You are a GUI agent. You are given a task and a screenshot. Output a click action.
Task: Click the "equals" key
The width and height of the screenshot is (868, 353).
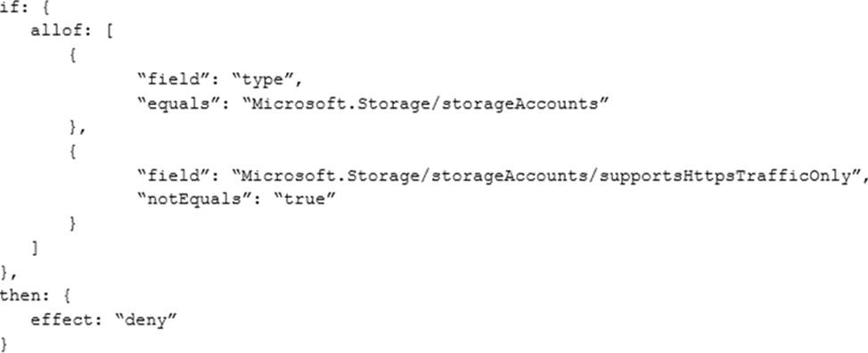177,103
